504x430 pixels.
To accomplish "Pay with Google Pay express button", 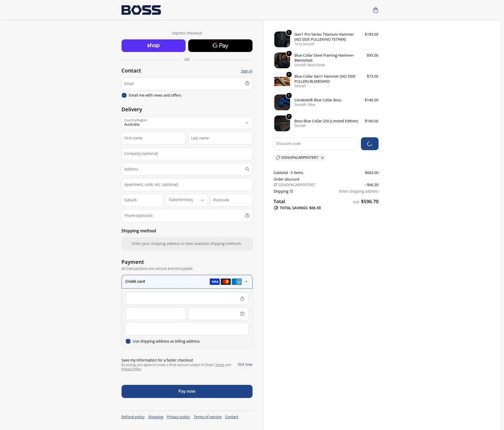I will pos(220,46).
